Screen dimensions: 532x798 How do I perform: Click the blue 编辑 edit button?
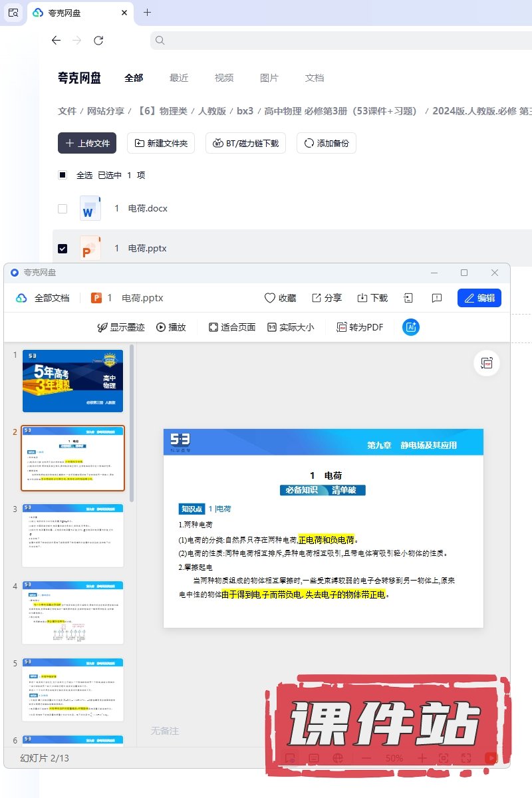click(x=479, y=298)
